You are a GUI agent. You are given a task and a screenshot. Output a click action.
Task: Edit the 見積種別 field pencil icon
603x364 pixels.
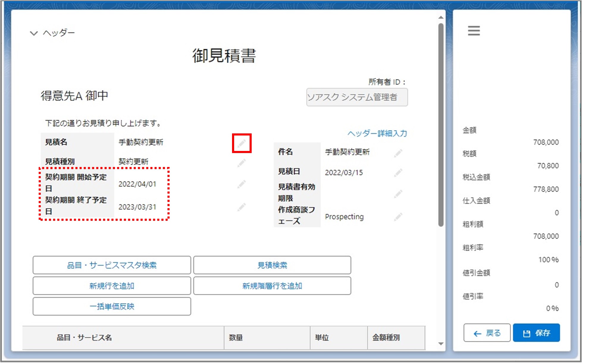242,163
